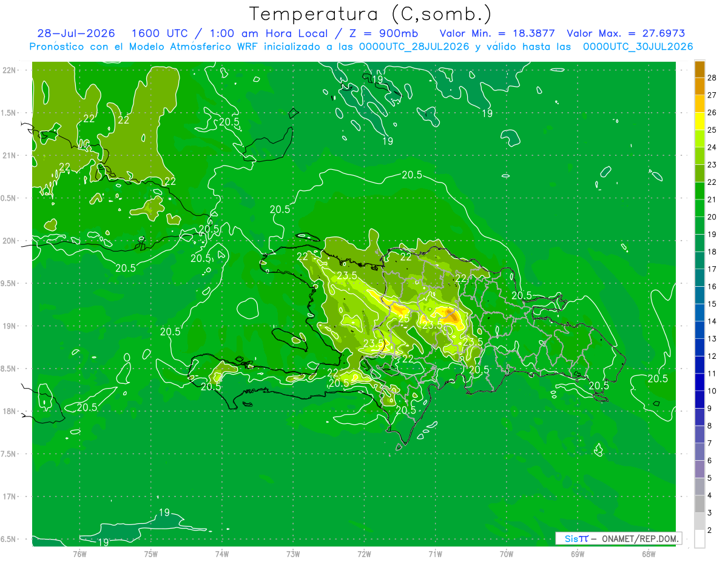Screen dimensions: 728x562
Task: Click the colorbar tick label '14'
Action: (712, 321)
